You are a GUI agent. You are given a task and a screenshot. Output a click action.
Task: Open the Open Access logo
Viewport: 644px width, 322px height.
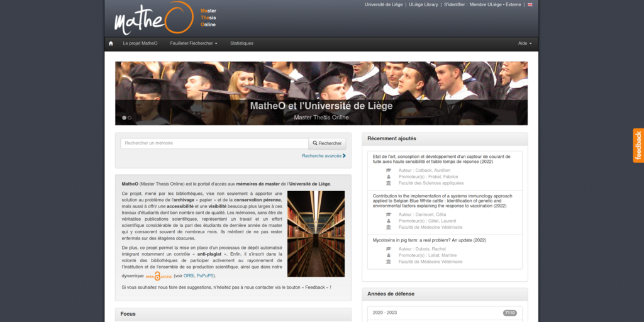coord(158,276)
